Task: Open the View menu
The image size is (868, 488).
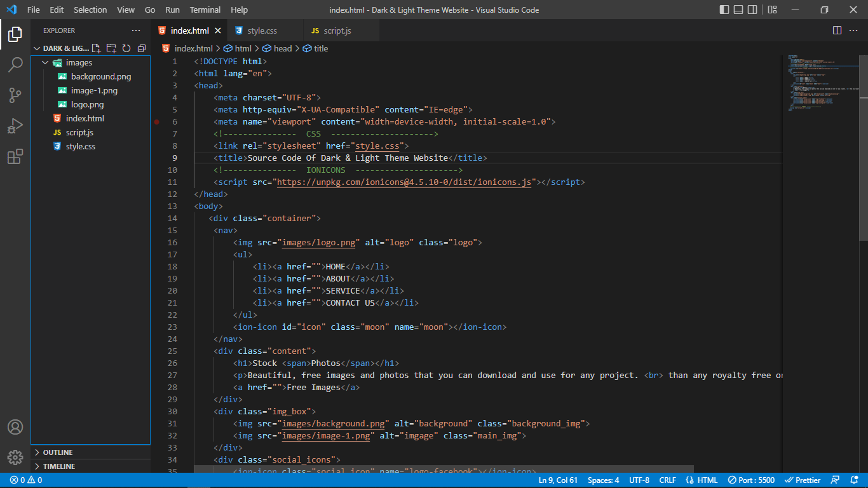Action: tap(126, 10)
